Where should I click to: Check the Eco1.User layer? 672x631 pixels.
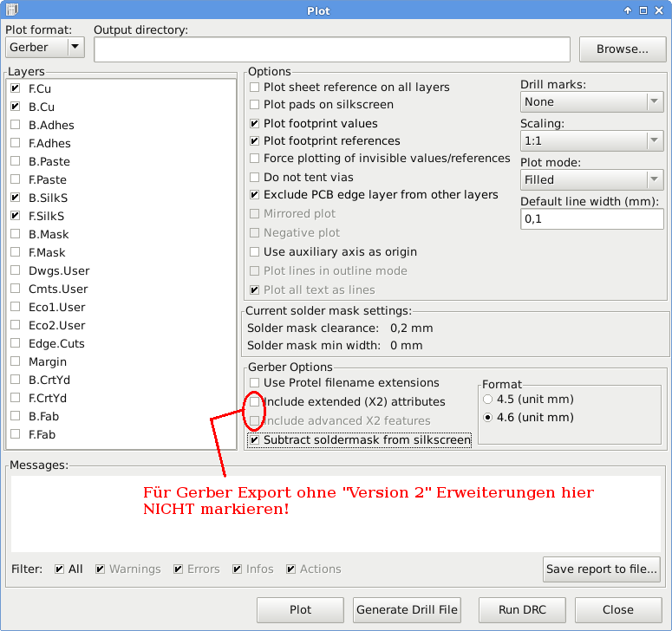(16, 307)
